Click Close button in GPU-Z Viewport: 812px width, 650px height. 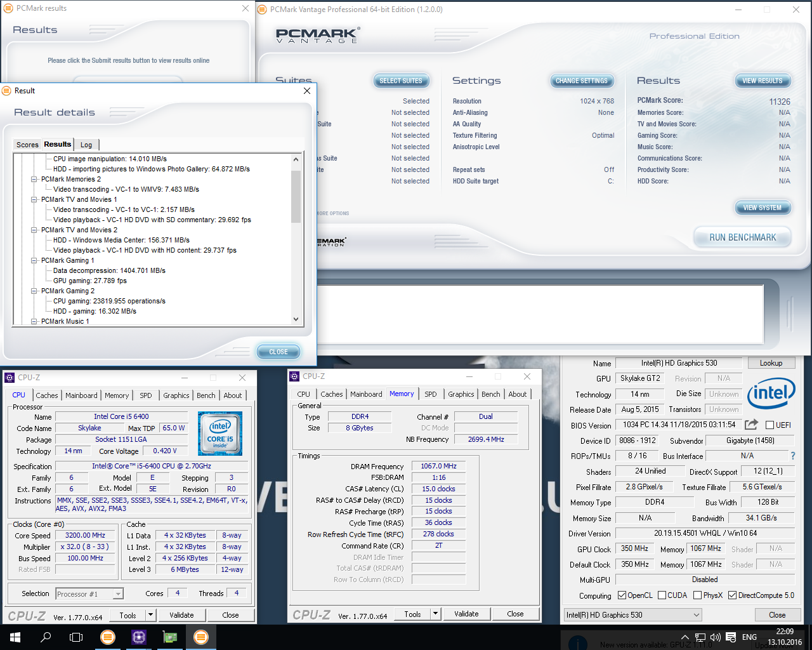[777, 614]
